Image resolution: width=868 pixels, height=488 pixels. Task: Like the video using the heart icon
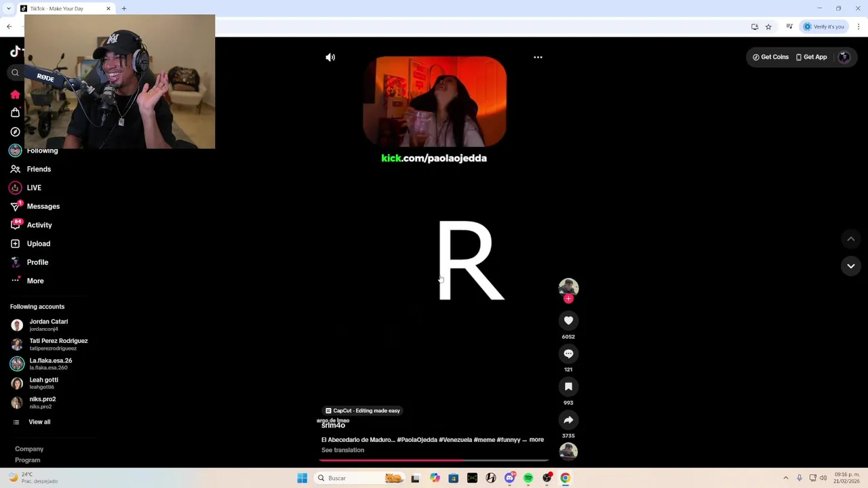tap(568, 321)
